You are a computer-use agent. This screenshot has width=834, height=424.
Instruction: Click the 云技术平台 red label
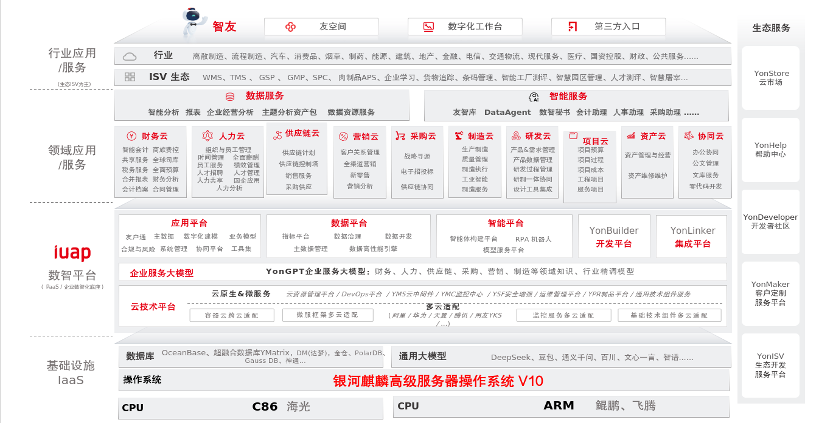tap(153, 306)
